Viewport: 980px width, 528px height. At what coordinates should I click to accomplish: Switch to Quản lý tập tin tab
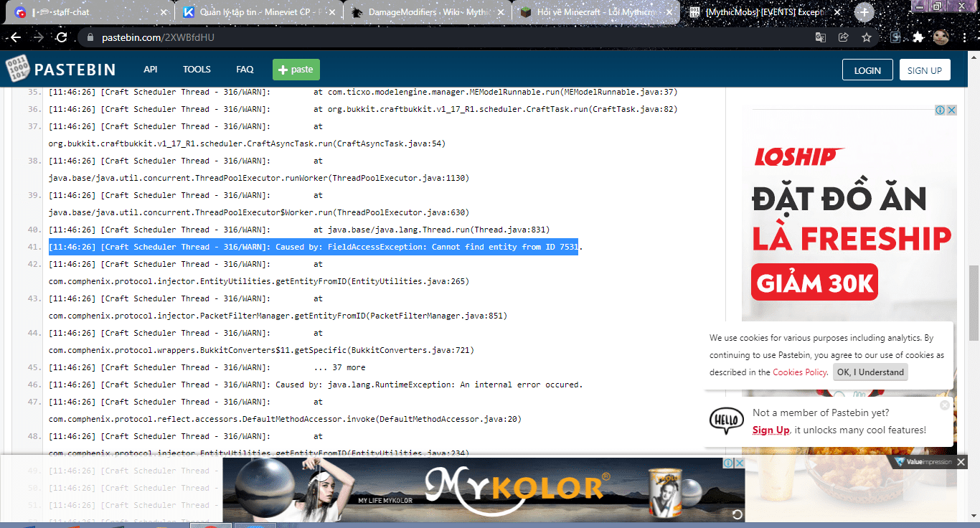pyautogui.click(x=258, y=12)
